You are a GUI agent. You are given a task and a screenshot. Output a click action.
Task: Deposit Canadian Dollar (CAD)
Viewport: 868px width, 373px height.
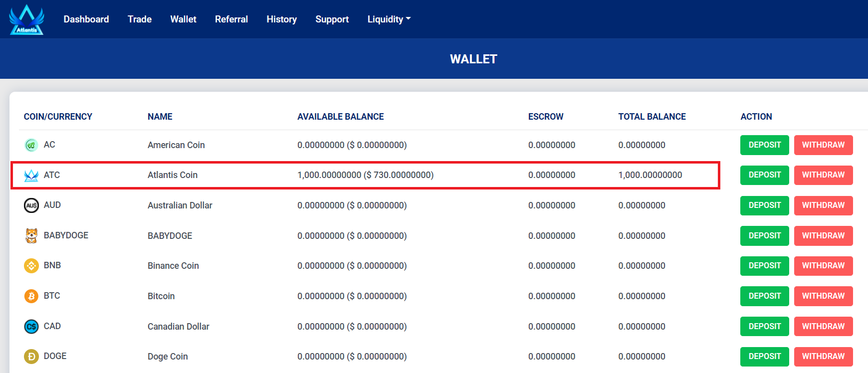(765, 327)
